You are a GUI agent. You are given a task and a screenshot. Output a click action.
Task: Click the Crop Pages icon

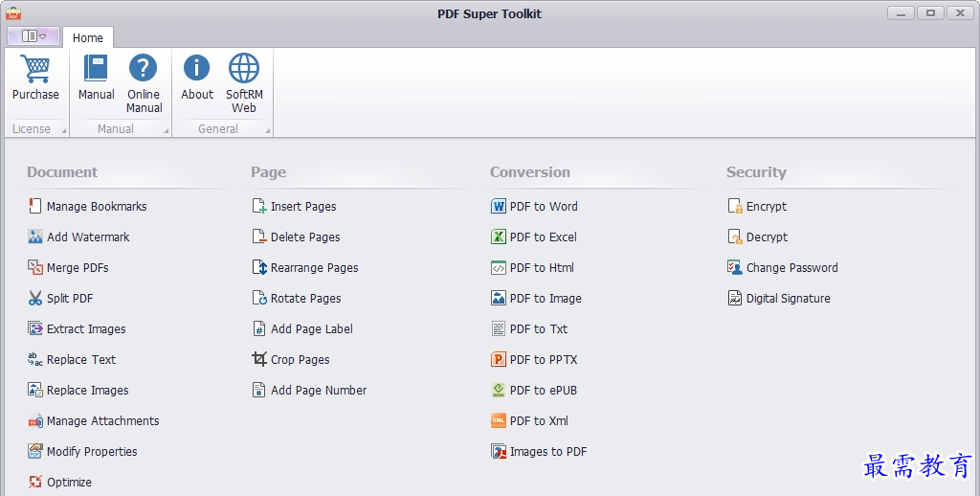(259, 359)
